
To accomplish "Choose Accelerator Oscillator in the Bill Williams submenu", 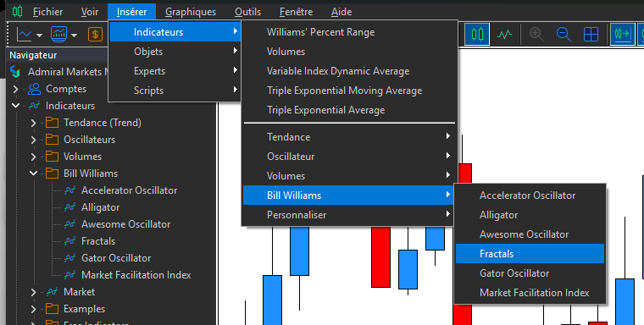I will (530, 196).
